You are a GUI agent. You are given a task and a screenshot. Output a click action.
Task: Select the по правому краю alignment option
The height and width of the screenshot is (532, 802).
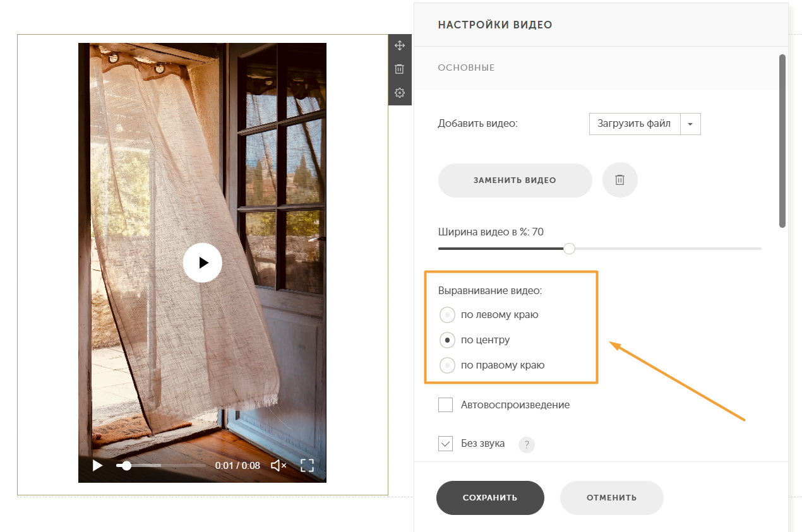(492, 365)
